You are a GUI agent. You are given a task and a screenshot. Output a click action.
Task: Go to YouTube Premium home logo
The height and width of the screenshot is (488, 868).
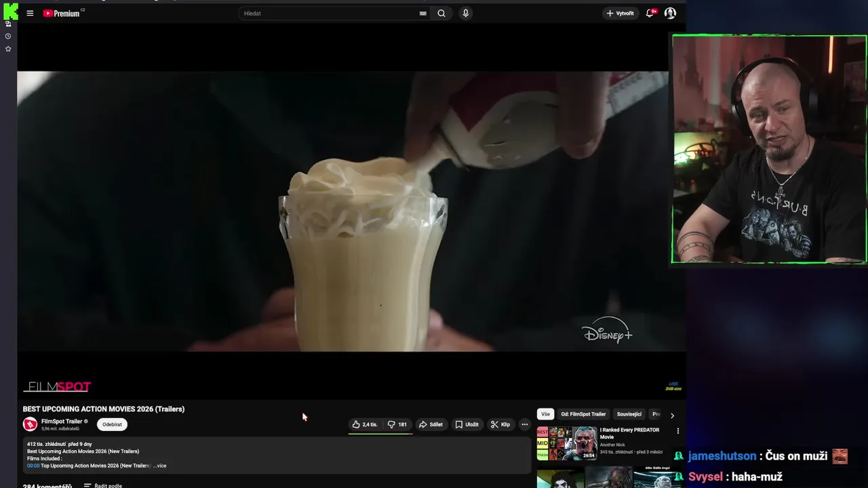point(63,13)
